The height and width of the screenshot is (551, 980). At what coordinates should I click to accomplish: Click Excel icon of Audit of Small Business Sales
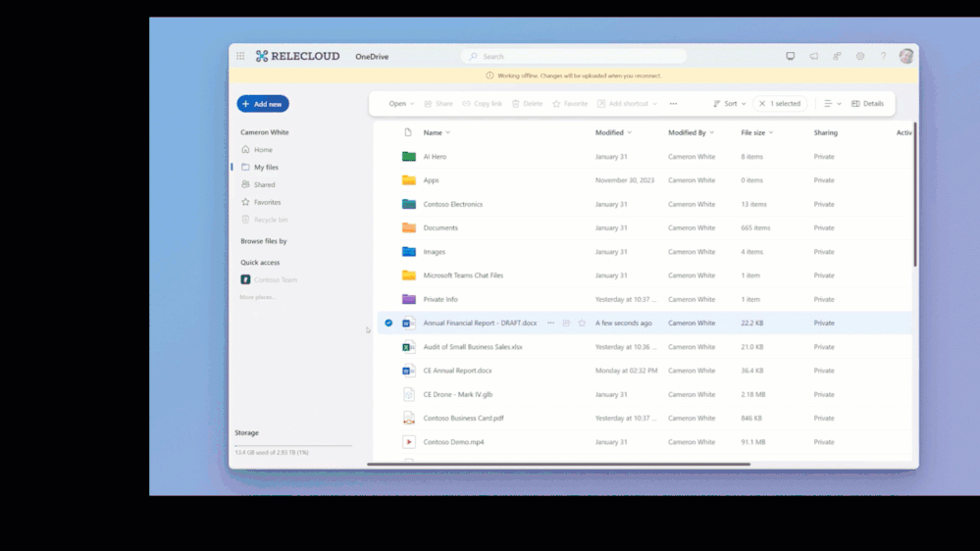click(409, 347)
